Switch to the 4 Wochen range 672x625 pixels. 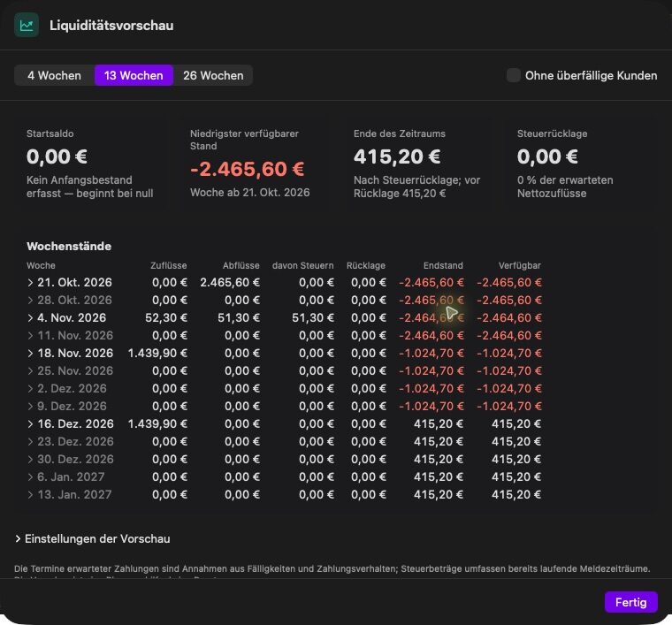point(54,75)
